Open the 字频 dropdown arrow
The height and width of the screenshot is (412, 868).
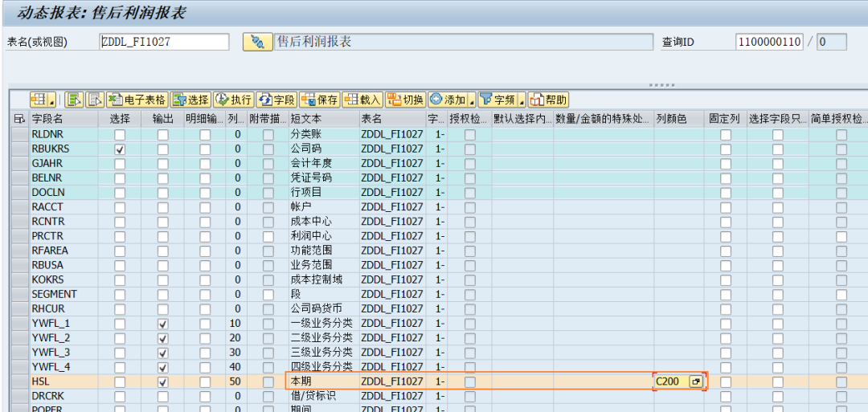[522, 100]
